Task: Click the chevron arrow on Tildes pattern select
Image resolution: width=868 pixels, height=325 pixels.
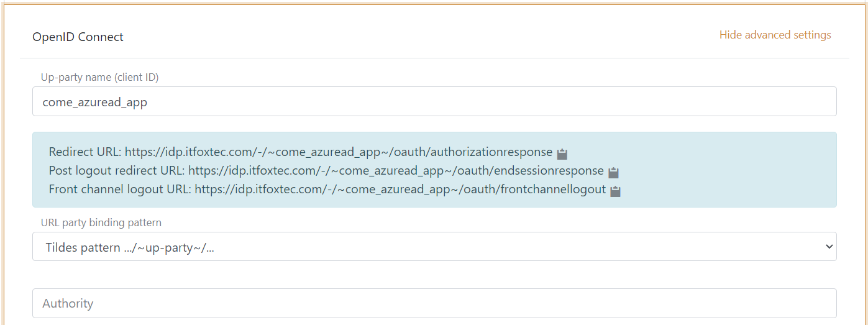Action: [828, 247]
